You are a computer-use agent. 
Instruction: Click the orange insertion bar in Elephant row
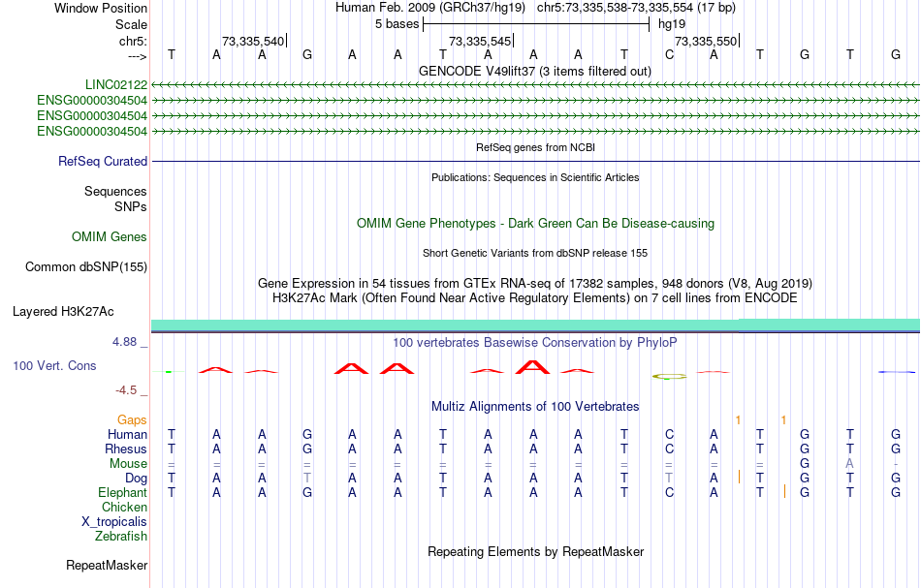[x=784, y=491]
